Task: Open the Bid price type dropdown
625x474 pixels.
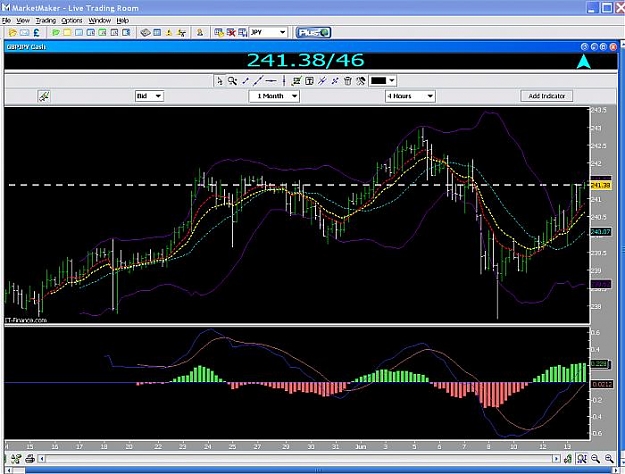Action: 149,96
